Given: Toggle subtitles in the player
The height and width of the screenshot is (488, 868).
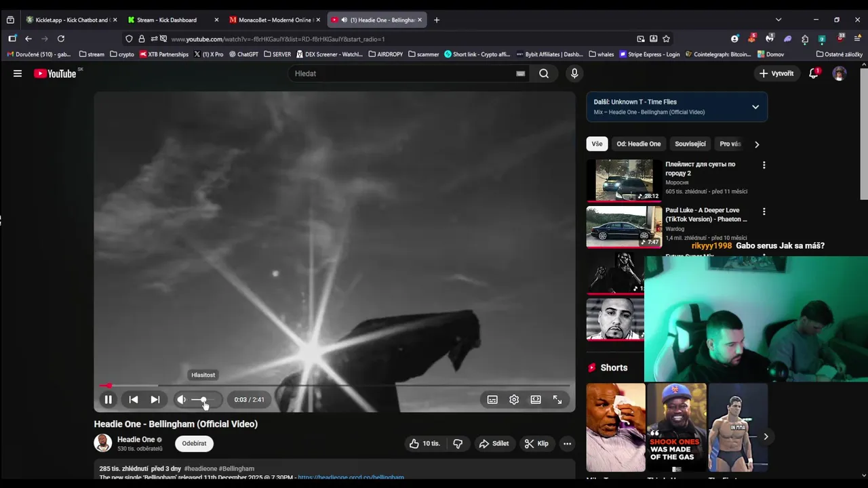Looking at the screenshot, I should coord(492,400).
